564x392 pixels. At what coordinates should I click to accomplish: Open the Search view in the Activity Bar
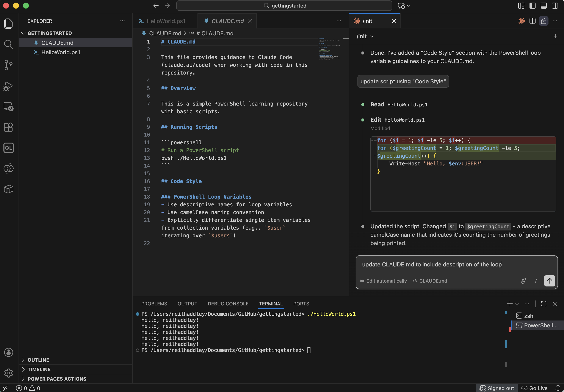(x=8, y=44)
